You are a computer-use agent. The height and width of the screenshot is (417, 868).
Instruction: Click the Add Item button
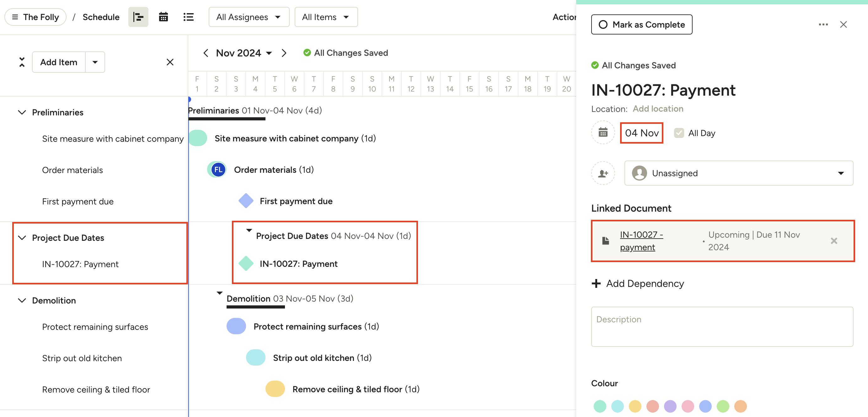[x=59, y=62]
